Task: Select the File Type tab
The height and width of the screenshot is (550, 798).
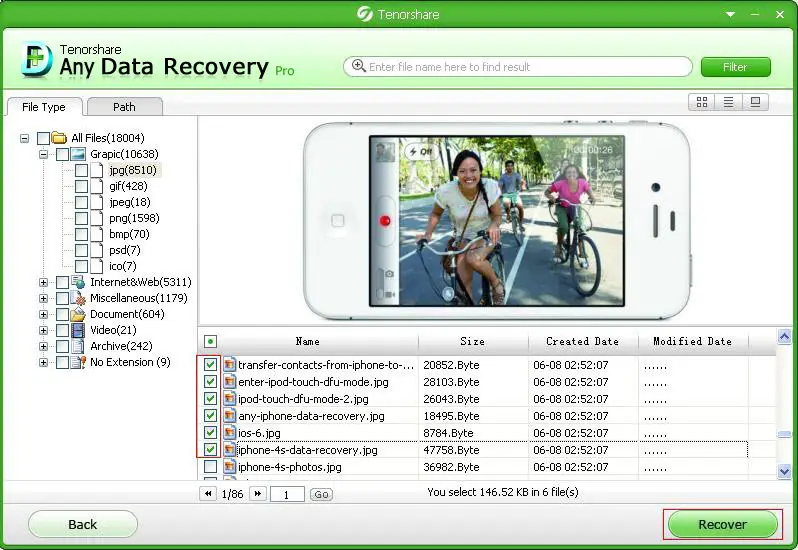Action: click(x=44, y=107)
